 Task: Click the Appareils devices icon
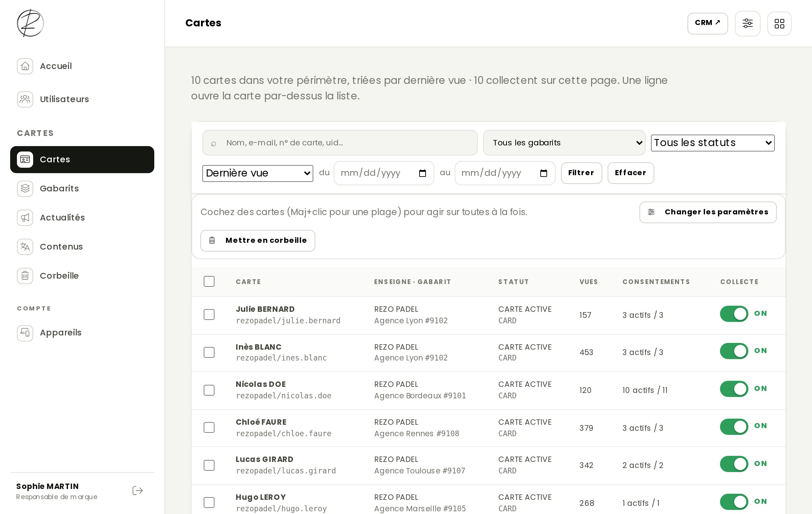[x=25, y=333]
